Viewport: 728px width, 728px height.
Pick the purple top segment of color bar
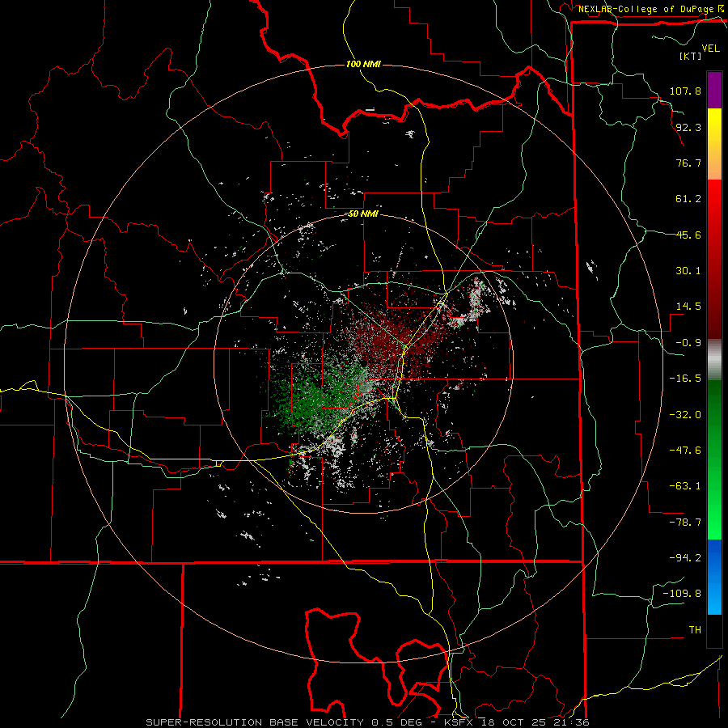coord(714,90)
